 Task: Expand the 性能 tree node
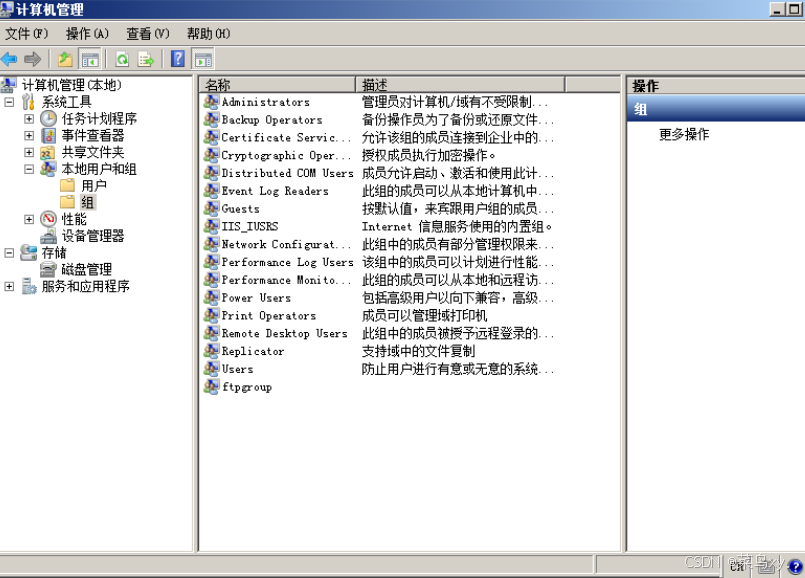pyautogui.click(x=29, y=219)
